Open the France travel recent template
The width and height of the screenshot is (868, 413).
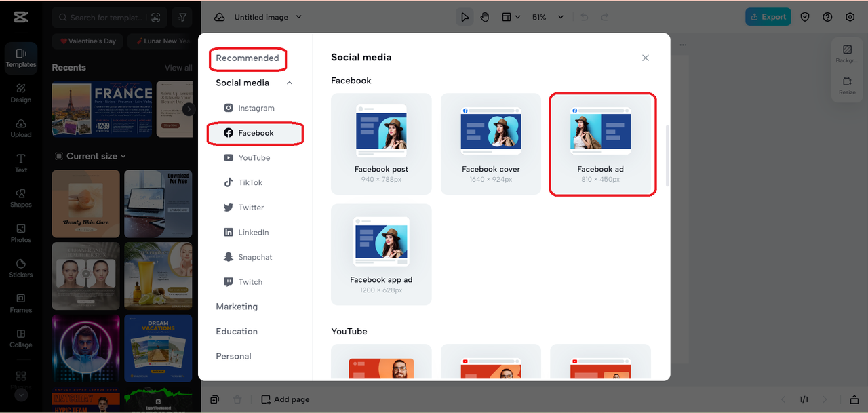[102, 110]
